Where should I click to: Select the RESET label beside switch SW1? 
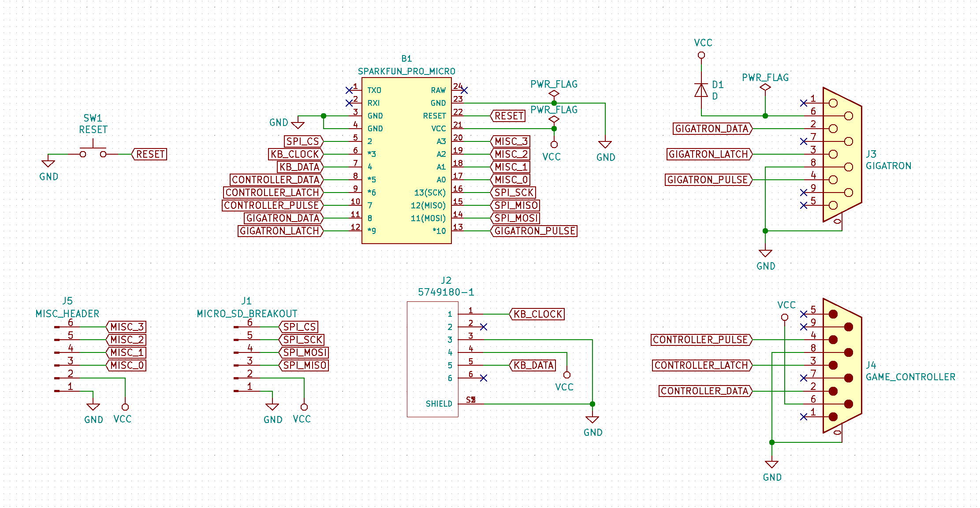point(149,154)
